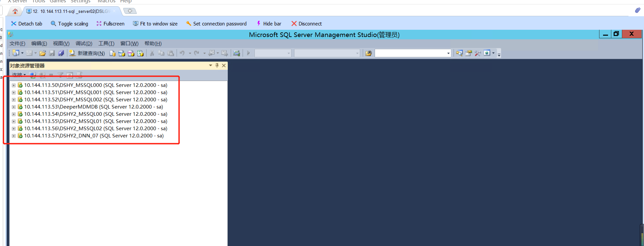The width and height of the screenshot is (644, 246).
Task: Click the DMX query toolbar icon
Action: (131, 53)
